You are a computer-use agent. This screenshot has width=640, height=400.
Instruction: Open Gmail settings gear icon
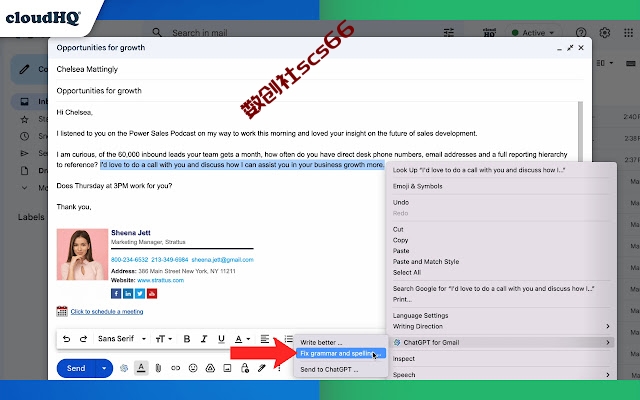click(x=605, y=33)
